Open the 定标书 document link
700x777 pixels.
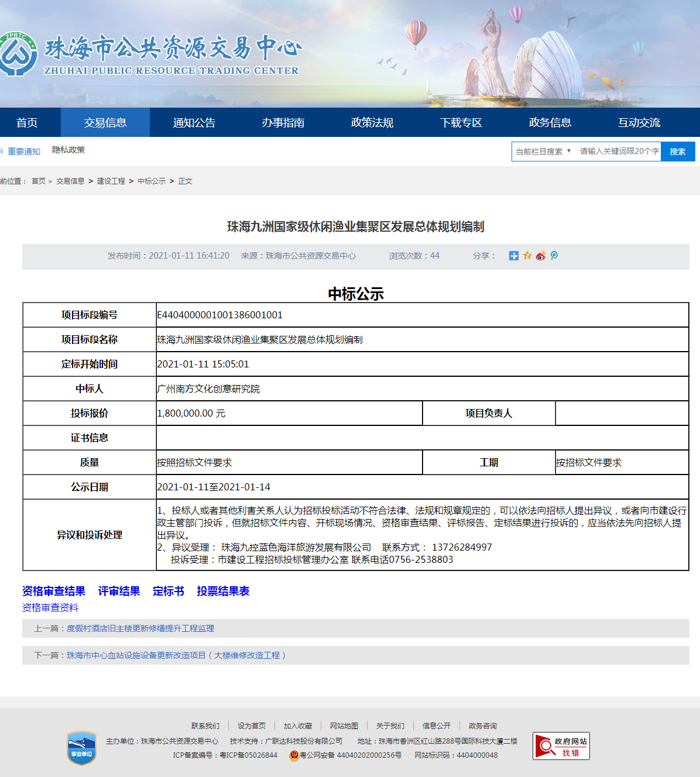pos(169,592)
